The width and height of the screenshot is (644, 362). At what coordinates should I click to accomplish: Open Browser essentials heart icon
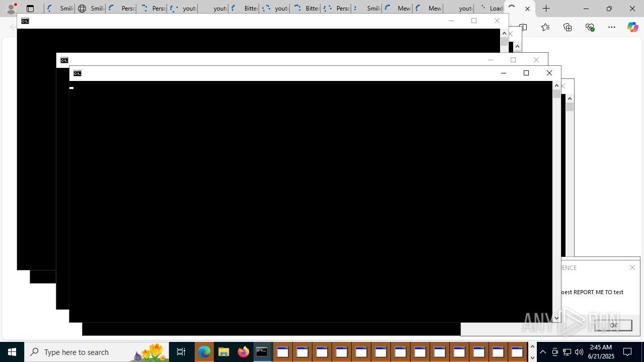pos(590,27)
